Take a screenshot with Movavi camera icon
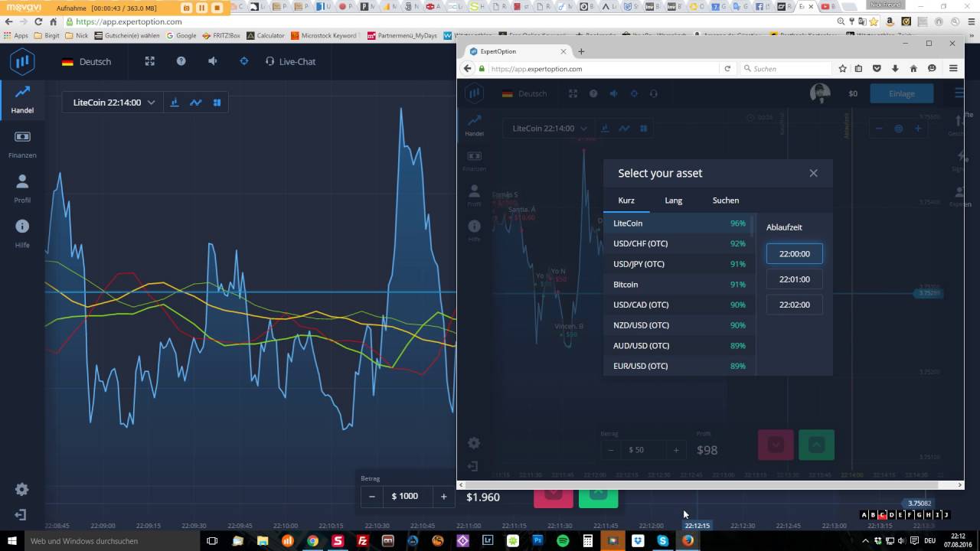 pos(186,8)
